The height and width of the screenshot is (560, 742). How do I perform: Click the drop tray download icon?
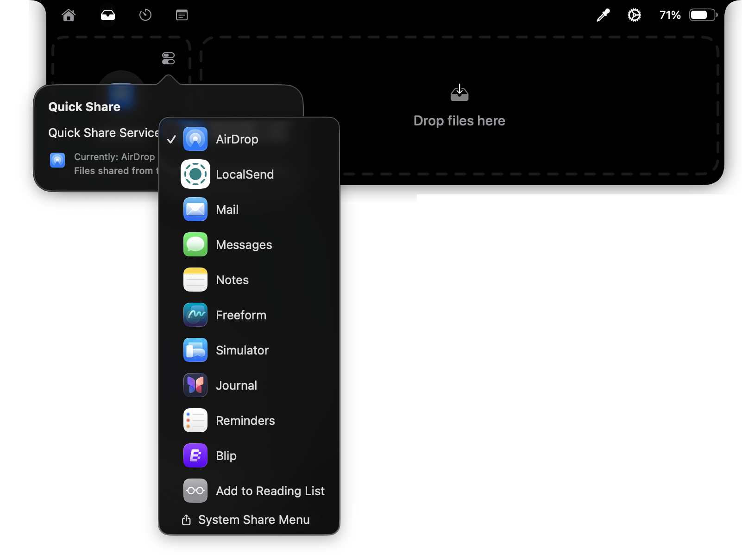[459, 92]
